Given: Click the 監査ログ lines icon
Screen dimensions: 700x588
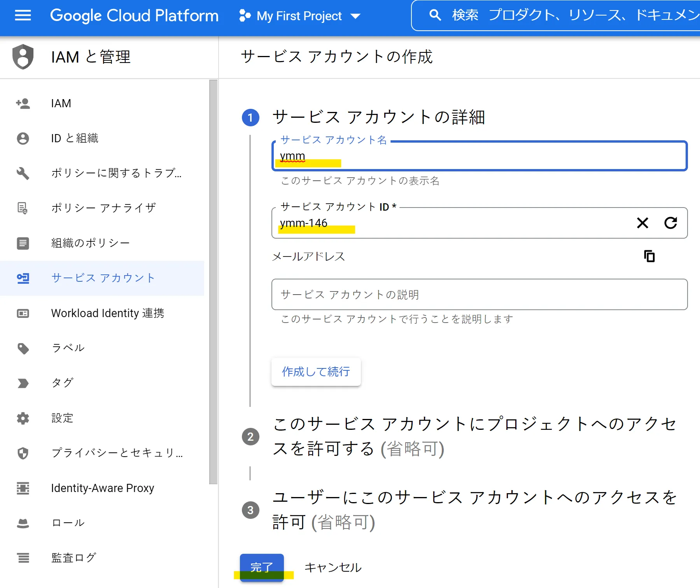Looking at the screenshot, I should [x=23, y=558].
